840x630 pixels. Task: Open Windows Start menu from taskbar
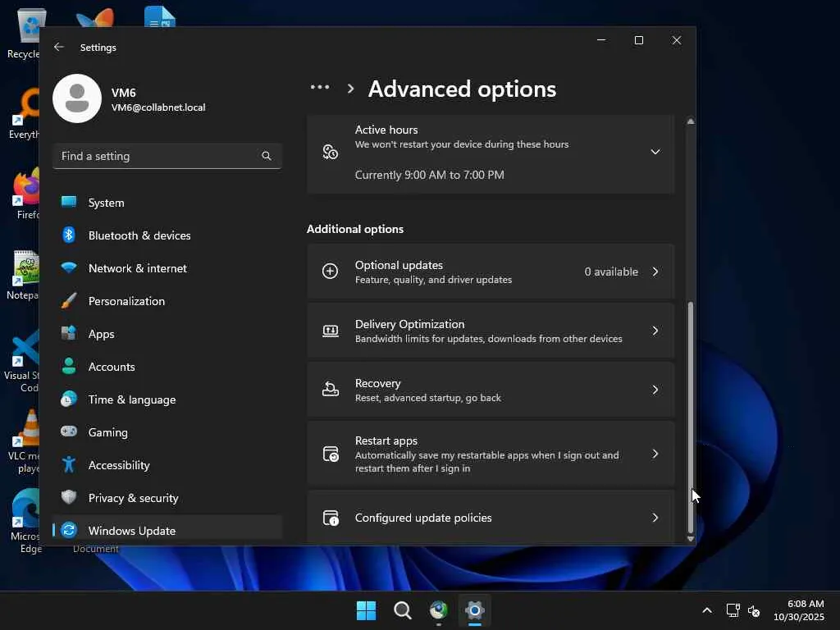(x=366, y=610)
